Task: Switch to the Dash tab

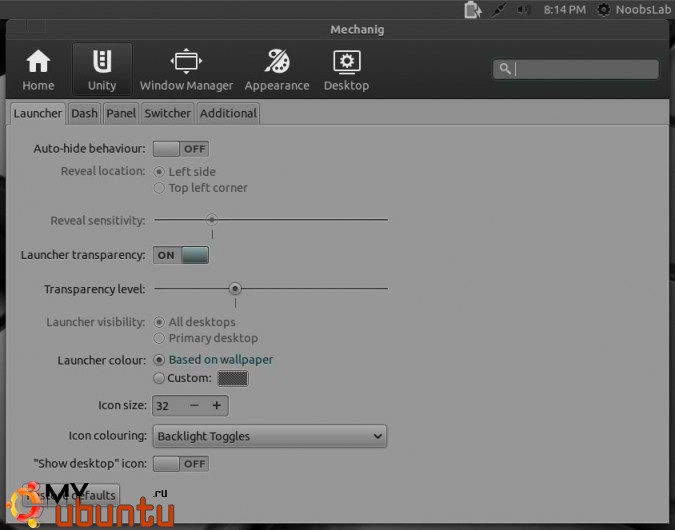Action: pos(84,113)
